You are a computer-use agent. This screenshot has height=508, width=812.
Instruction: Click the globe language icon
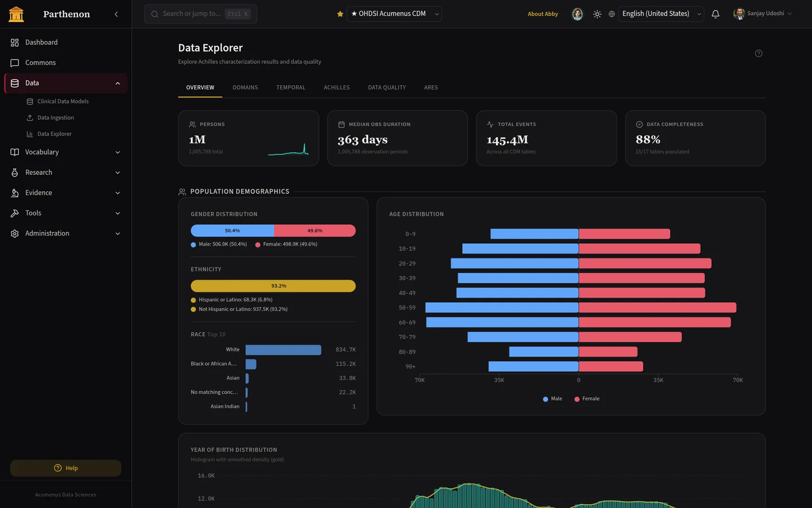coord(612,14)
